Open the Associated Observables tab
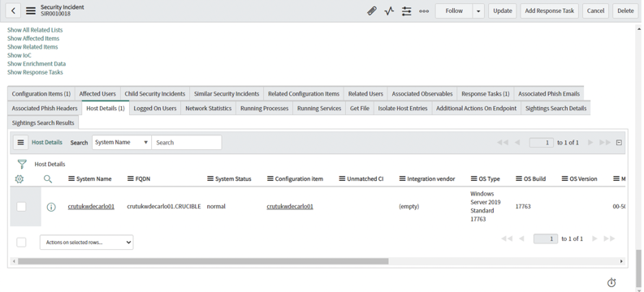644x292 pixels. click(421, 94)
